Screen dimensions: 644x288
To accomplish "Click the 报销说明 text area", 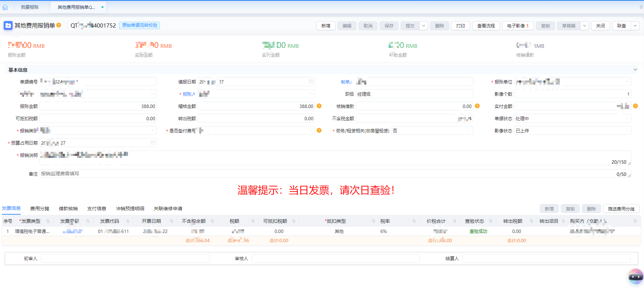I will (x=335, y=158).
